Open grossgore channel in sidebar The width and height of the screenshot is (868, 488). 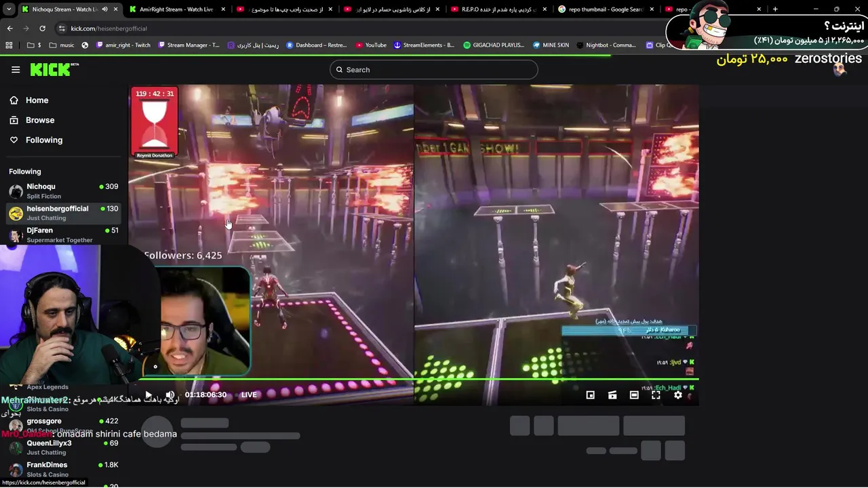tap(64, 426)
